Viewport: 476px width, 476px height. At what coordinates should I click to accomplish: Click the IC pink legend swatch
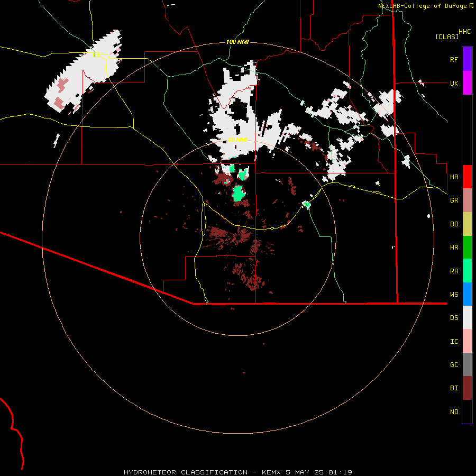click(x=467, y=341)
